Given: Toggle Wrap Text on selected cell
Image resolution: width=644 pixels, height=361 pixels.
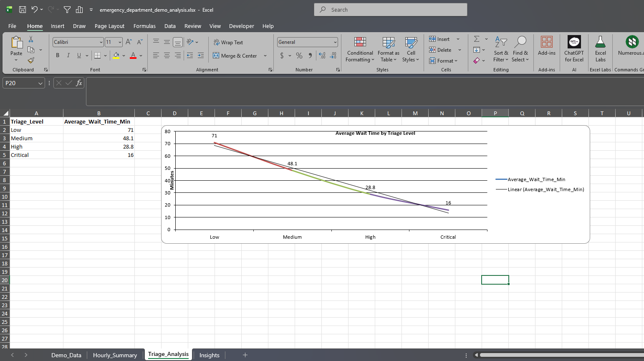Looking at the screenshot, I should click(x=228, y=43).
